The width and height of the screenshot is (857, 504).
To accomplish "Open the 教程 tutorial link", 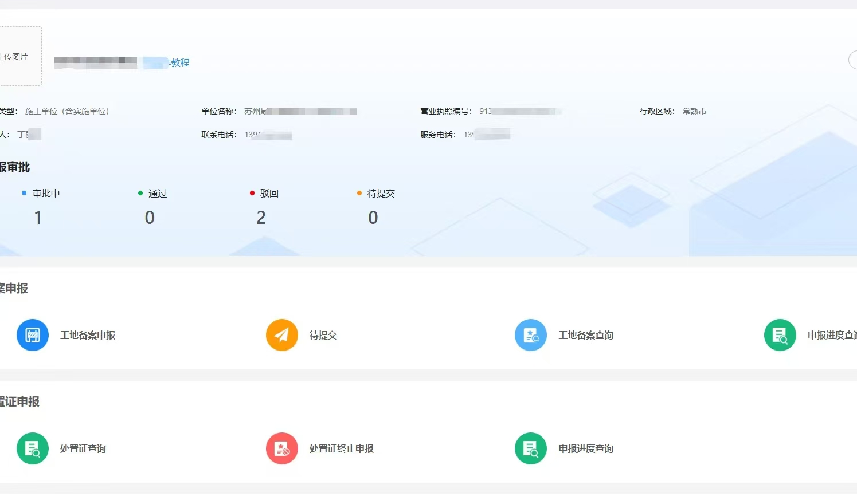I will tap(179, 63).
